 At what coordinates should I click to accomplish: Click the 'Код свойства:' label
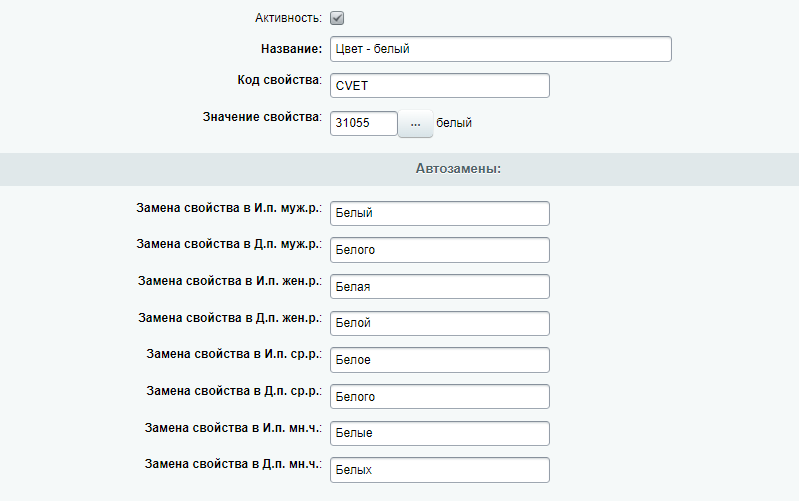click(x=273, y=80)
